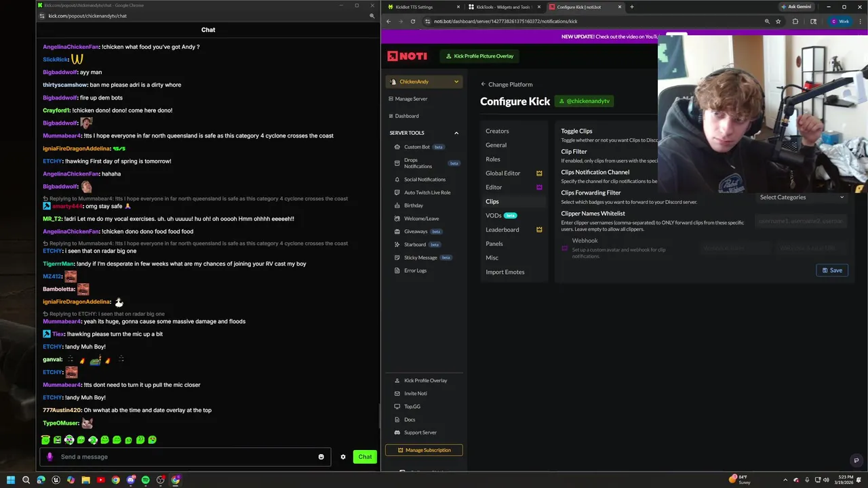Click the green Chat send button
The width and height of the screenshot is (868, 488).
coord(365,457)
